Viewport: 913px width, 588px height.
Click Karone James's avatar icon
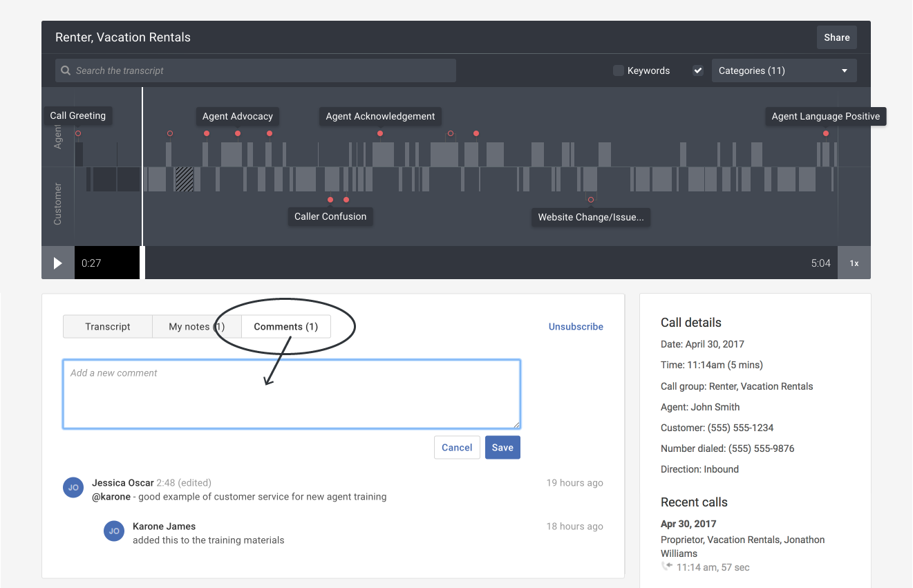[114, 531]
